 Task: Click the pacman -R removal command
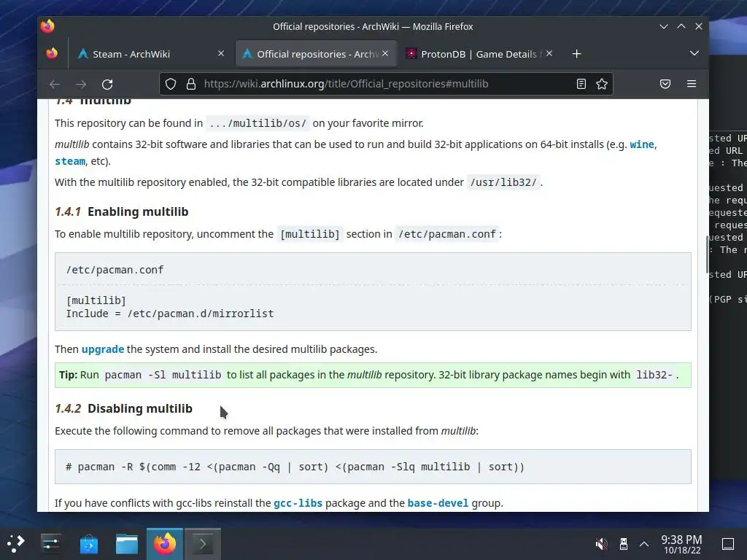coord(295,467)
